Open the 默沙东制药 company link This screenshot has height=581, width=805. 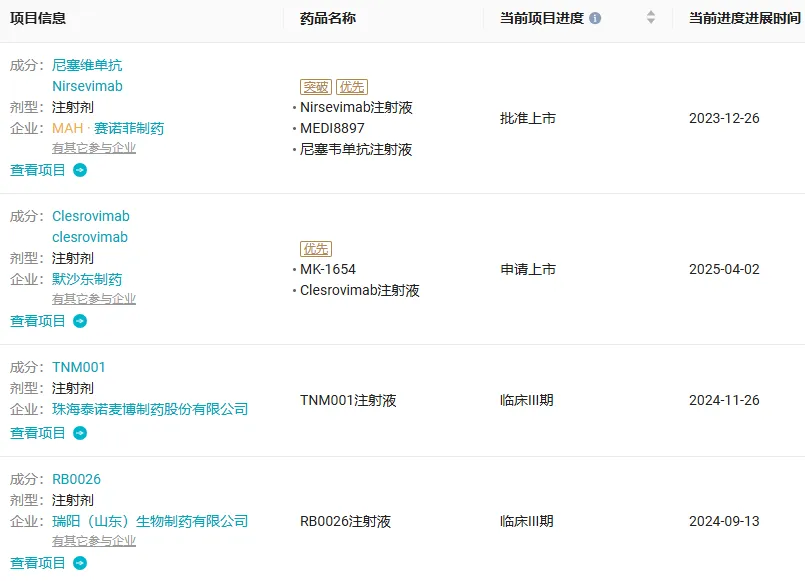(87, 279)
